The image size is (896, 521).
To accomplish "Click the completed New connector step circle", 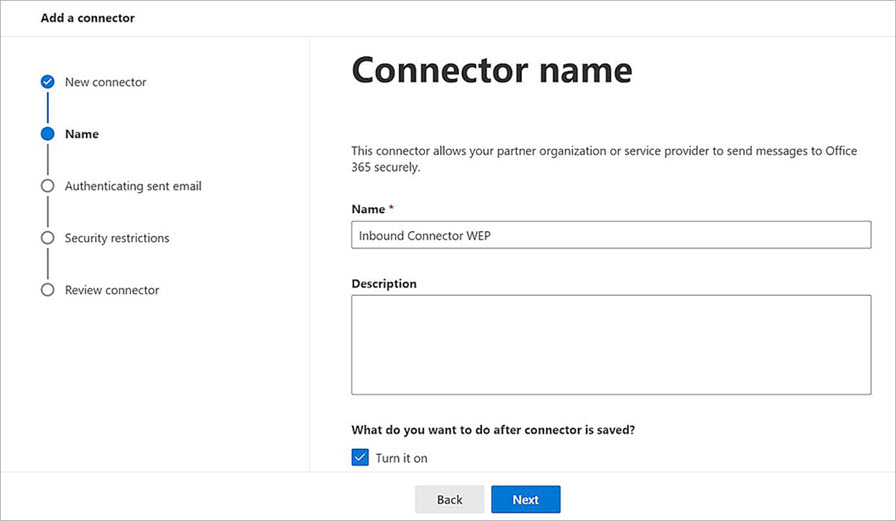I will click(x=47, y=82).
